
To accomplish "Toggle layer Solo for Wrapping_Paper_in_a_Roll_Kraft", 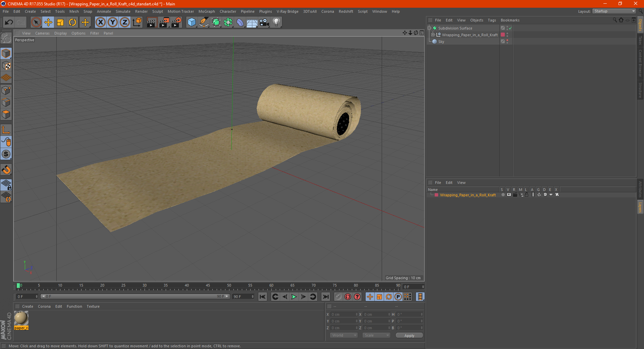I will (503, 195).
